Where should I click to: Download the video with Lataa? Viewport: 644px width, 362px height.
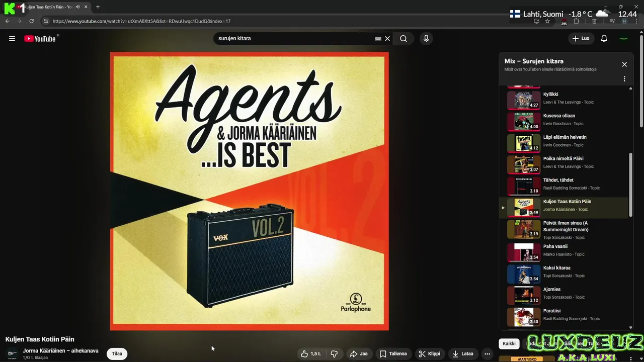pyautogui.click(x=462, y=354)
